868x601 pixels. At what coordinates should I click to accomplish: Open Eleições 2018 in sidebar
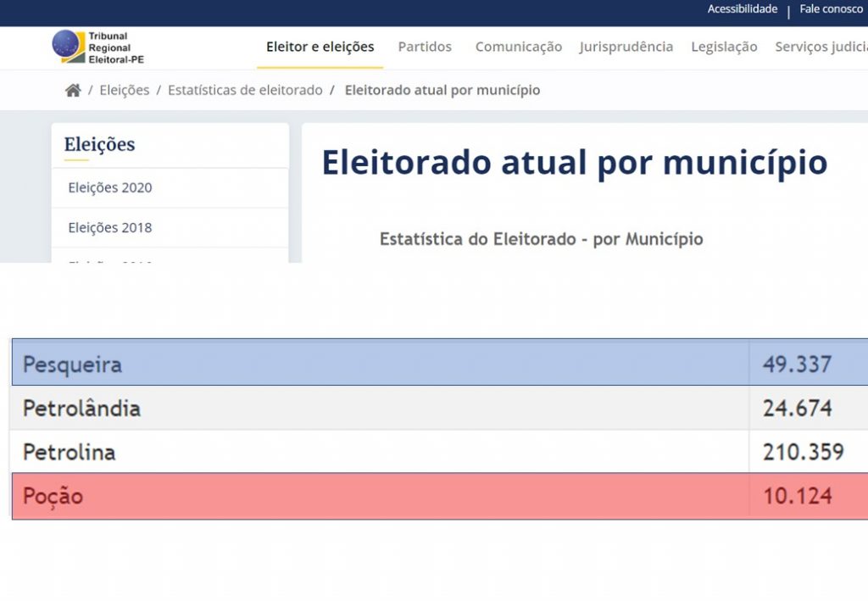point(110,228)
